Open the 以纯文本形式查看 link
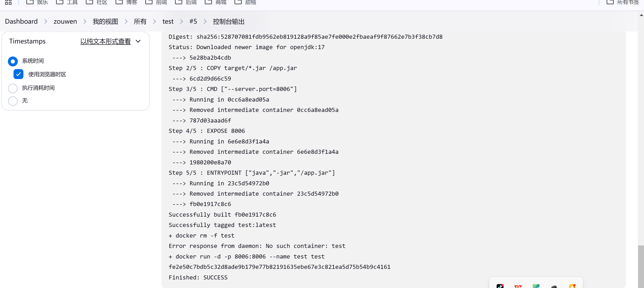 [x=105, y=41]
